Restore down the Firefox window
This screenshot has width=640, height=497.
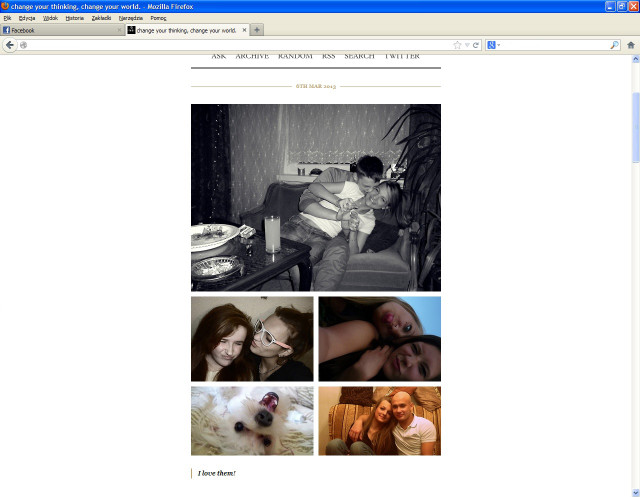tap(622, 6)
